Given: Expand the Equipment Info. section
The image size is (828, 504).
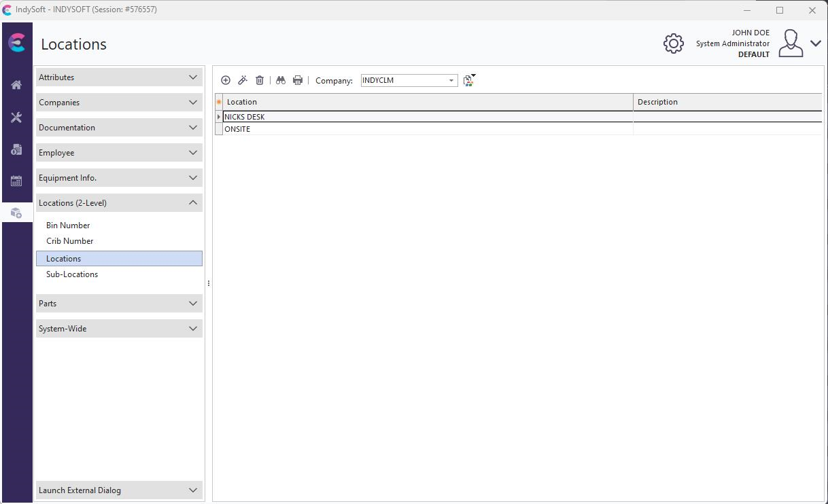Looking at the screenshot, I should [119, 178].
